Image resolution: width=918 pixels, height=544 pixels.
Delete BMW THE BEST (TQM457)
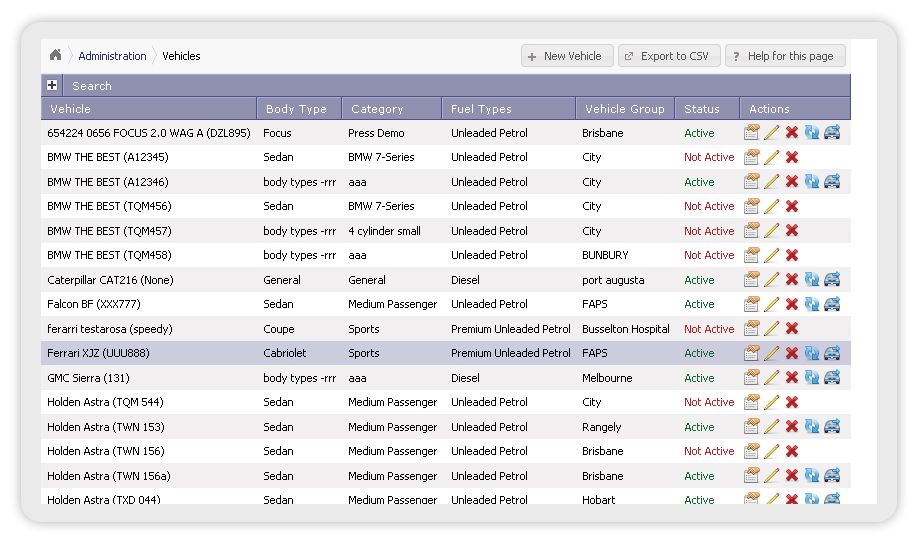[x=792, y=231]
